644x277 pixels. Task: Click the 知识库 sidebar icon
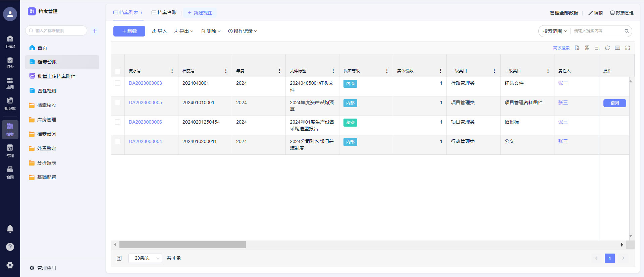tap(10, 103)
